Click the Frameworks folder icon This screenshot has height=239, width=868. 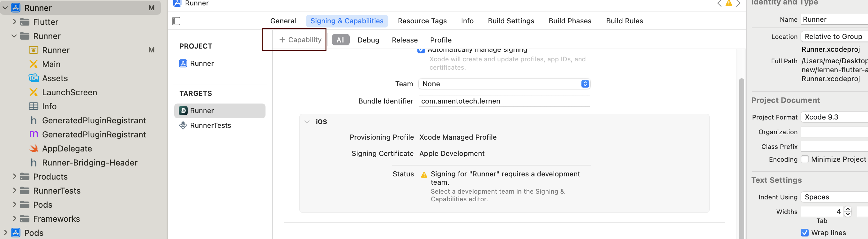coord(25,219)
